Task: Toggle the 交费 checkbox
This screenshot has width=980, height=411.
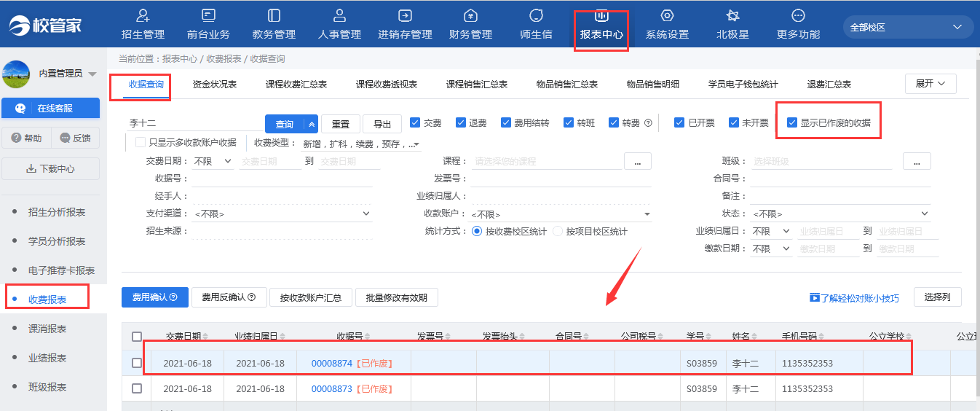Action: [415, 122]
